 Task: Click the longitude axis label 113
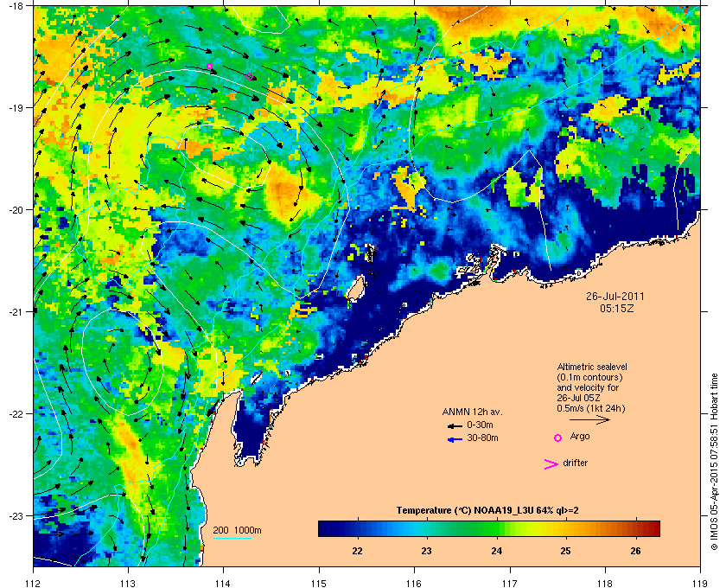click(x=128, y=583)
